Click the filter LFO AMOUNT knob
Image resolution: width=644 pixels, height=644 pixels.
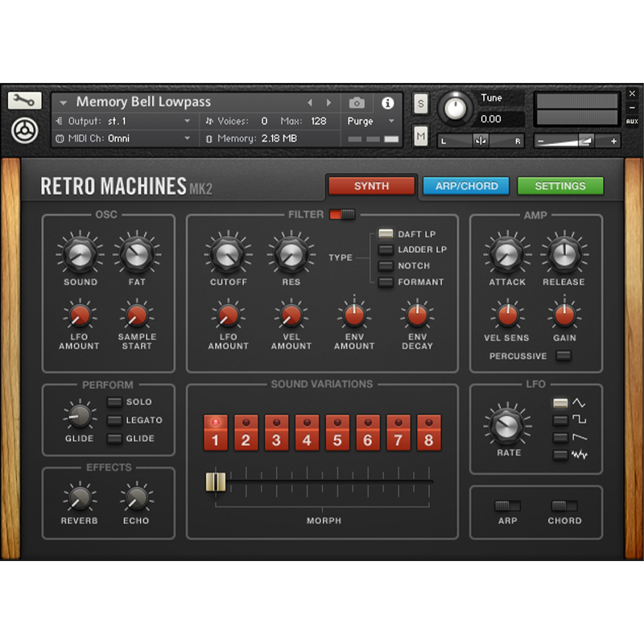[x=228, y=316]
